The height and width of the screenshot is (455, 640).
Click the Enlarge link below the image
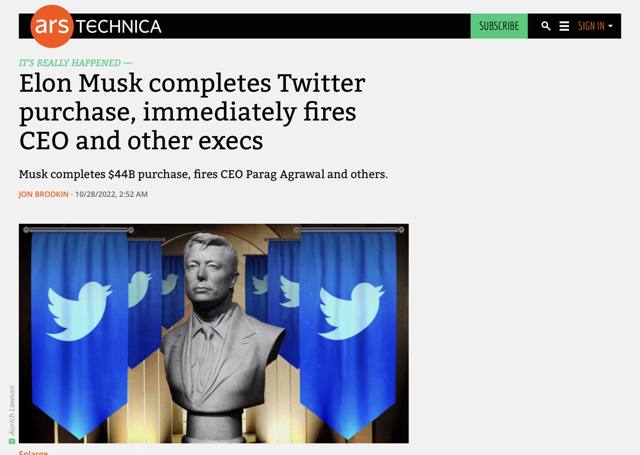[x=33, y=452]
